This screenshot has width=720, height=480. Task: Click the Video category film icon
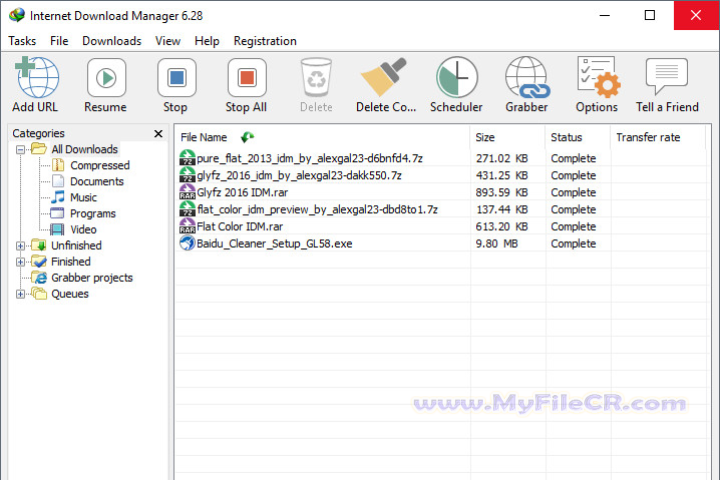pos(57,229)
